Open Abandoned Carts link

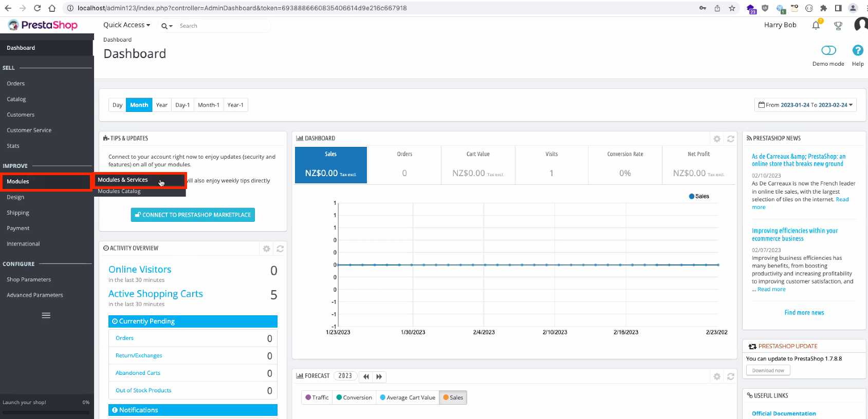point(138,373)
